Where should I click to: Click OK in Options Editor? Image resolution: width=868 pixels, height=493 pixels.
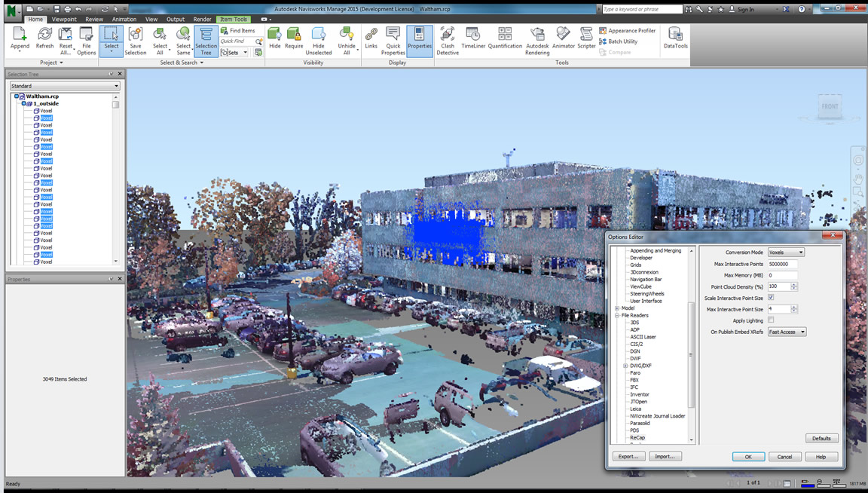click(748, 457)
